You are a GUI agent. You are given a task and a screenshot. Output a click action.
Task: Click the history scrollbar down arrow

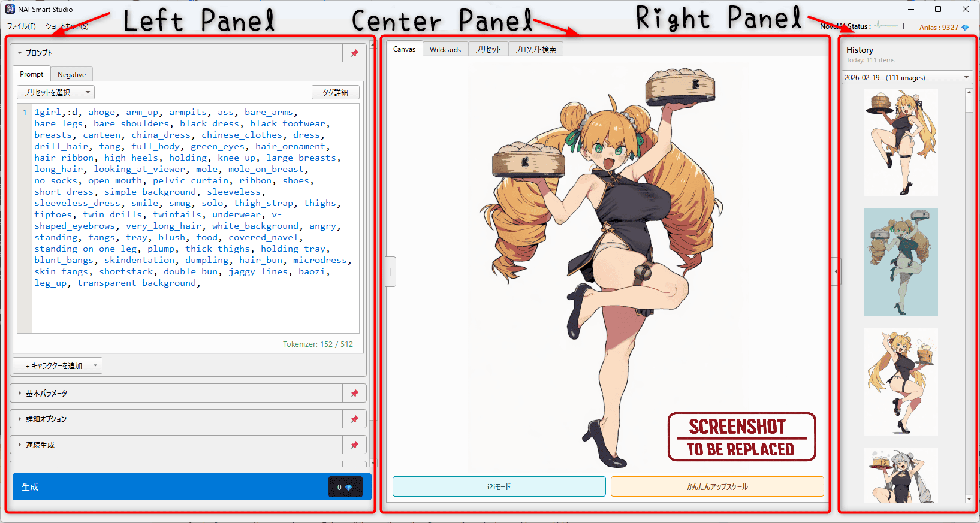point(969,499)
